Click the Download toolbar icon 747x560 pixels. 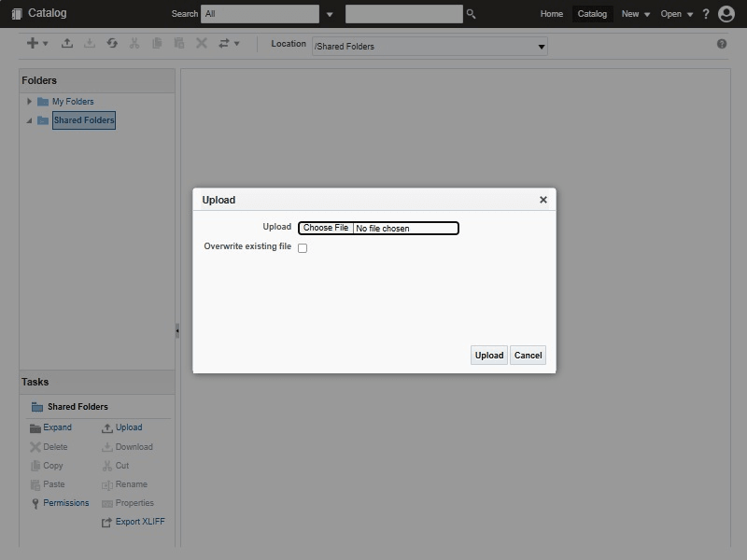[x=90, y=43]
